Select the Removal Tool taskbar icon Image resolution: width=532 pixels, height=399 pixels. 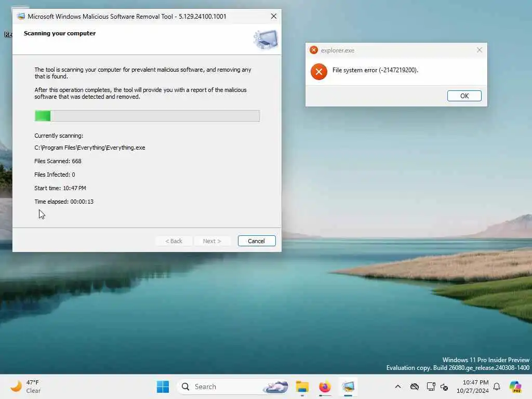348,387
